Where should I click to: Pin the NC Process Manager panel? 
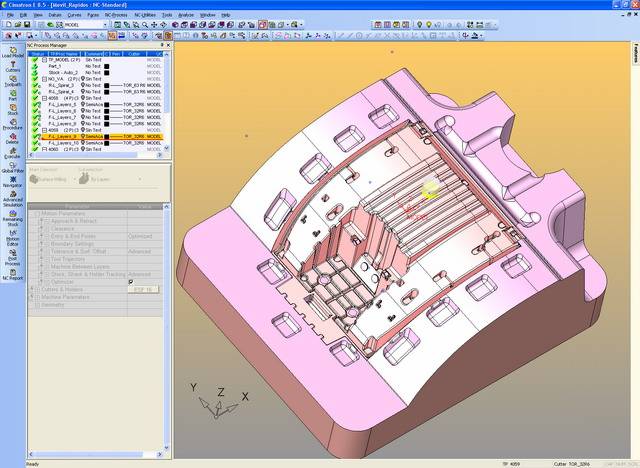point(162,45)
